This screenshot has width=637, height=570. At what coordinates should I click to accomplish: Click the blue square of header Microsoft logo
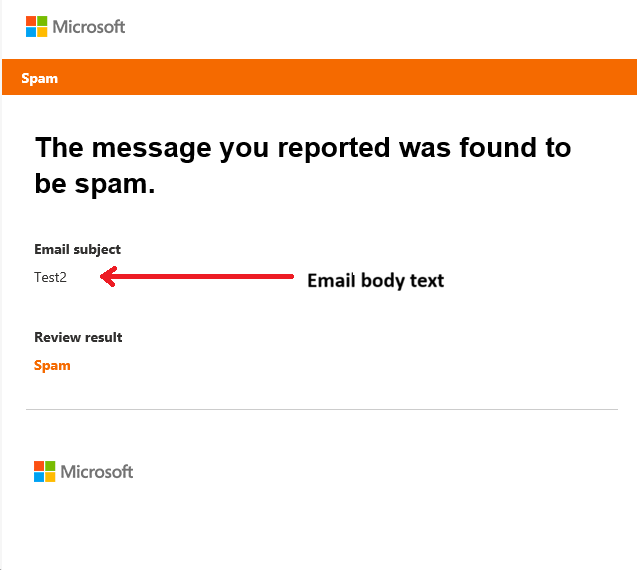[31, 32]
